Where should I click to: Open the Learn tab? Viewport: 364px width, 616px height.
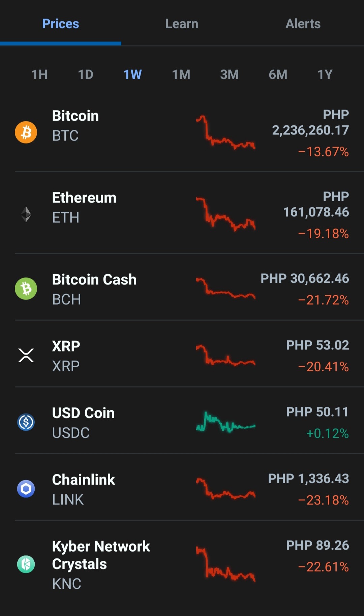point(182,24)
